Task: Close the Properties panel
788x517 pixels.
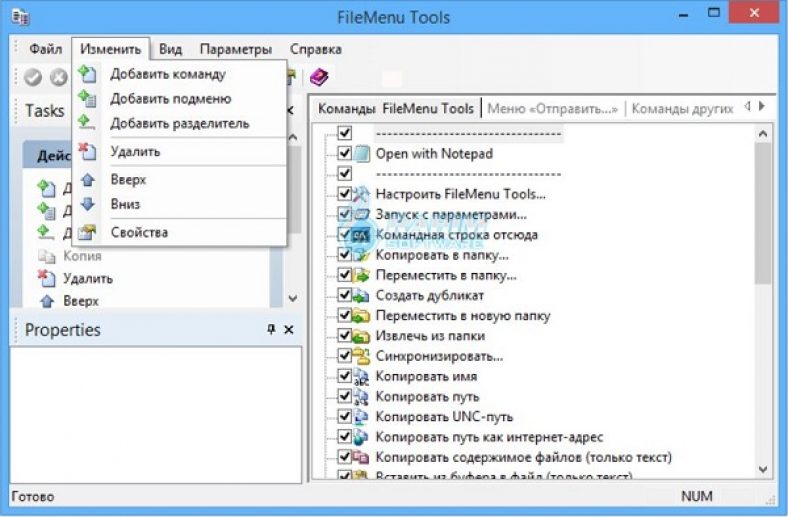Action: (x=288, y=330)
